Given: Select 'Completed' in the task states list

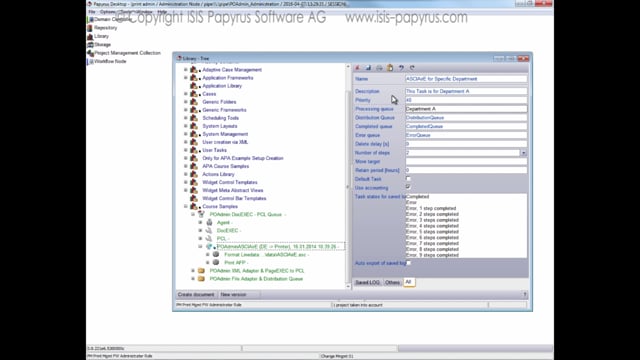Looking at the screenshot, I should [x=418, y=197].
